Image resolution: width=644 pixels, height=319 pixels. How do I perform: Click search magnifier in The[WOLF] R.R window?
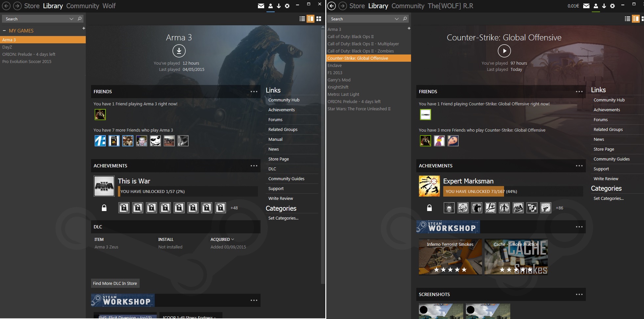[405, 19]
